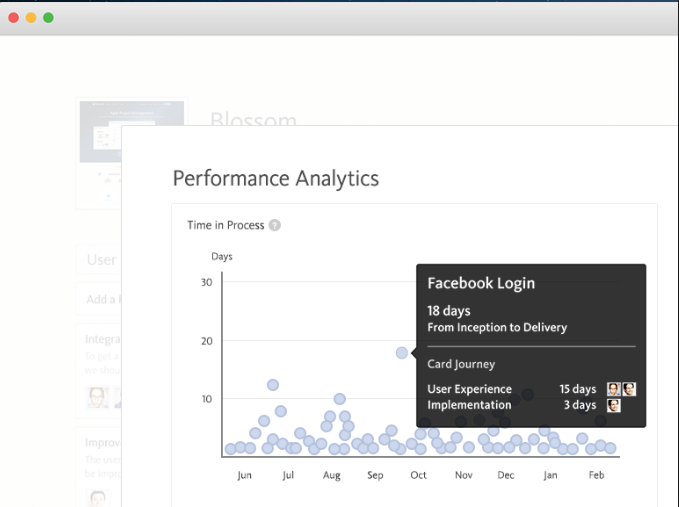The image size is (679, 507).
Task: Click the Implementation journey row
Action: pos(469,405)
